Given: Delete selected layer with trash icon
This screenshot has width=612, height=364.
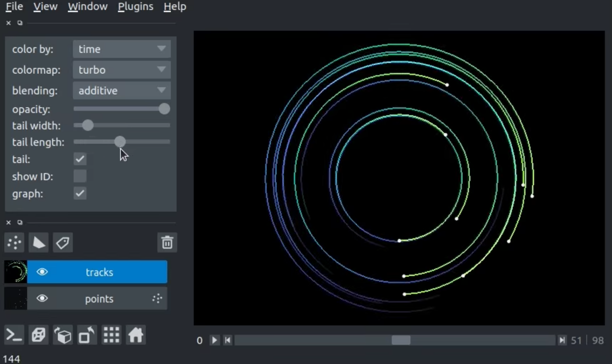Looking at the screenshot, I should (167, 243).
